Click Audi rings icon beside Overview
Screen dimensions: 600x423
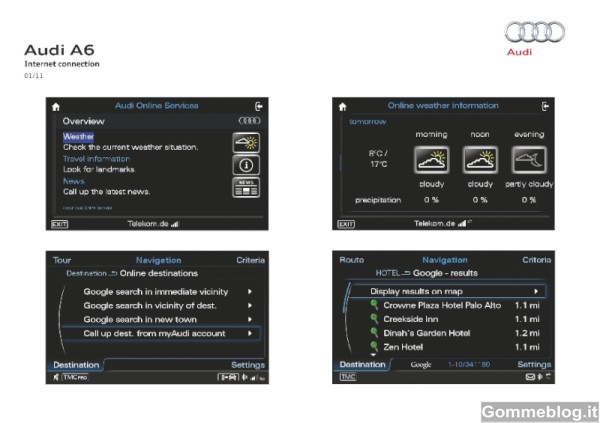click(249, 121)
